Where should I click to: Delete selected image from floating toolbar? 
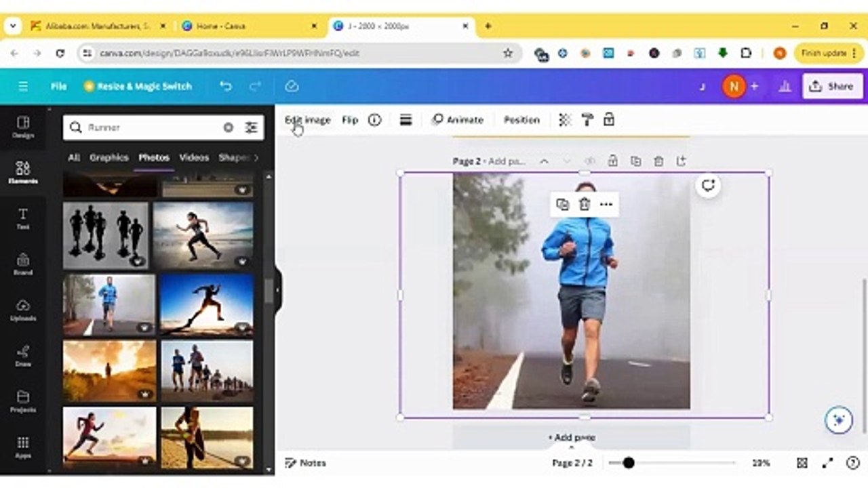point(585,204)
